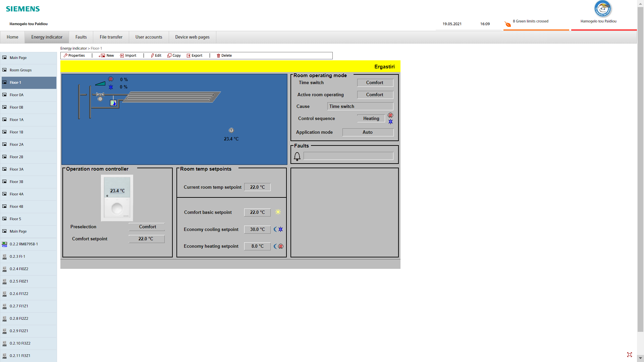Screen dimensions: 644x362
Task: Click the room temperature sensor icon
Action: [231, 130]
